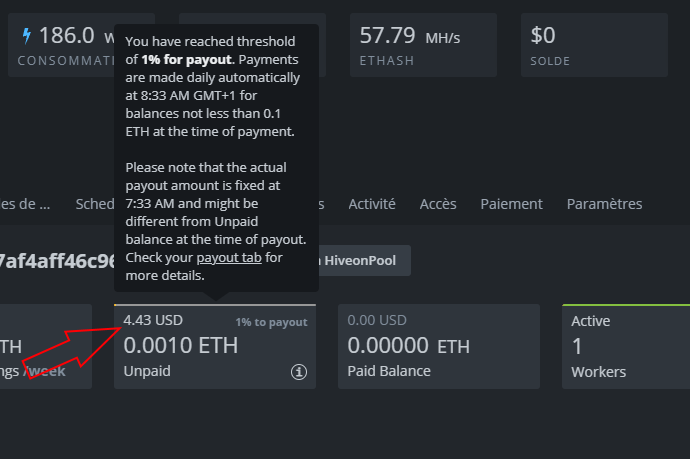The width and height of the screenshot is (690, 459).
Task: Open the Active Workers card
Action: click(625, 347)
